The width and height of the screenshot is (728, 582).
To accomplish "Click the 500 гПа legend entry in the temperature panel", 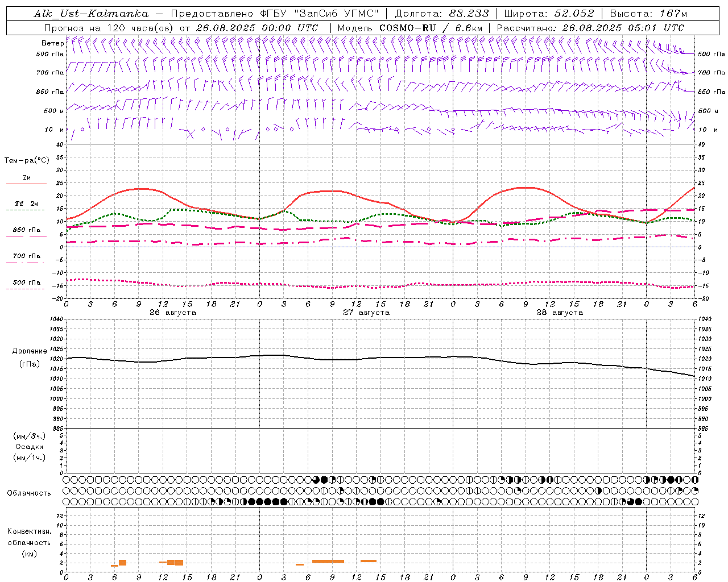I will point(27,282).
